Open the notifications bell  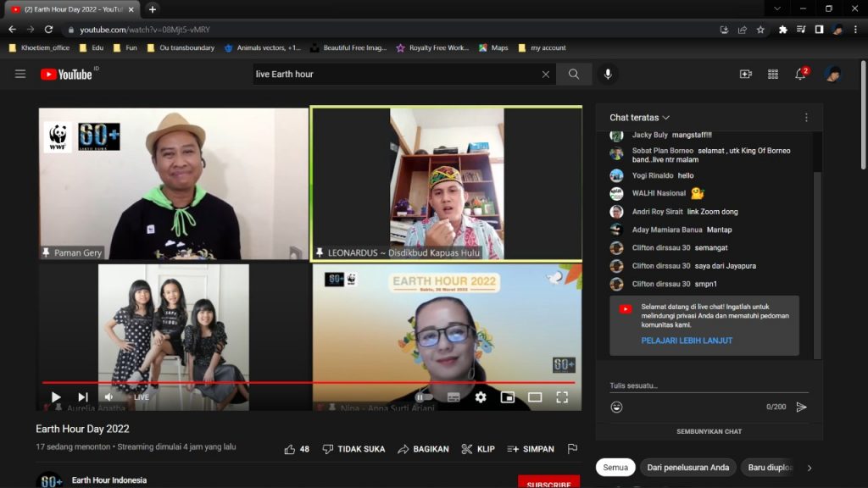[x=799, y=75]
